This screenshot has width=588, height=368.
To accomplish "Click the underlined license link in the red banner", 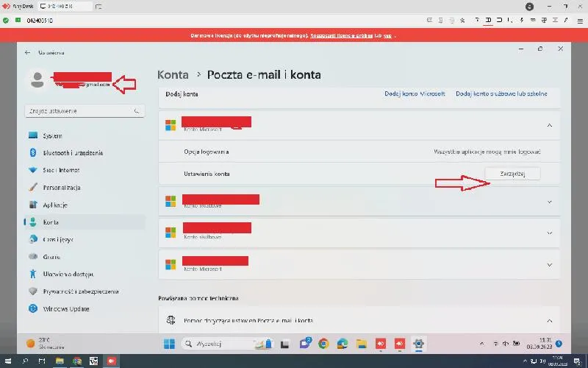I will [342, 35].
